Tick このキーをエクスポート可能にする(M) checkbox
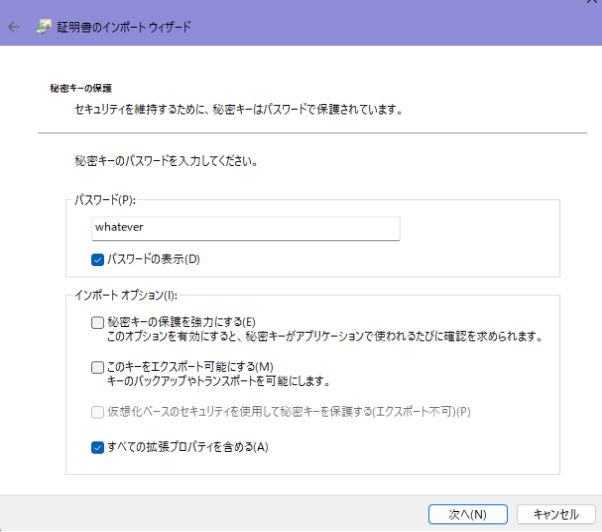Screen dimensions: 602x532 click(98, 367)
